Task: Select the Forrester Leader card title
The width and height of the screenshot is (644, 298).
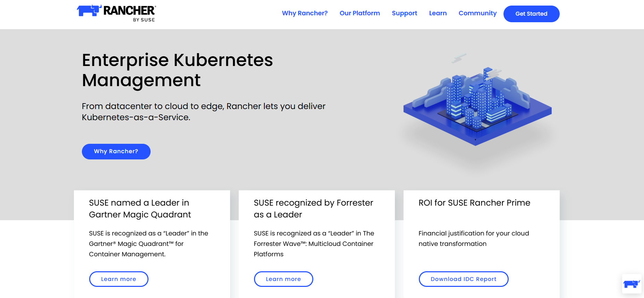Action: pos(313,208)
